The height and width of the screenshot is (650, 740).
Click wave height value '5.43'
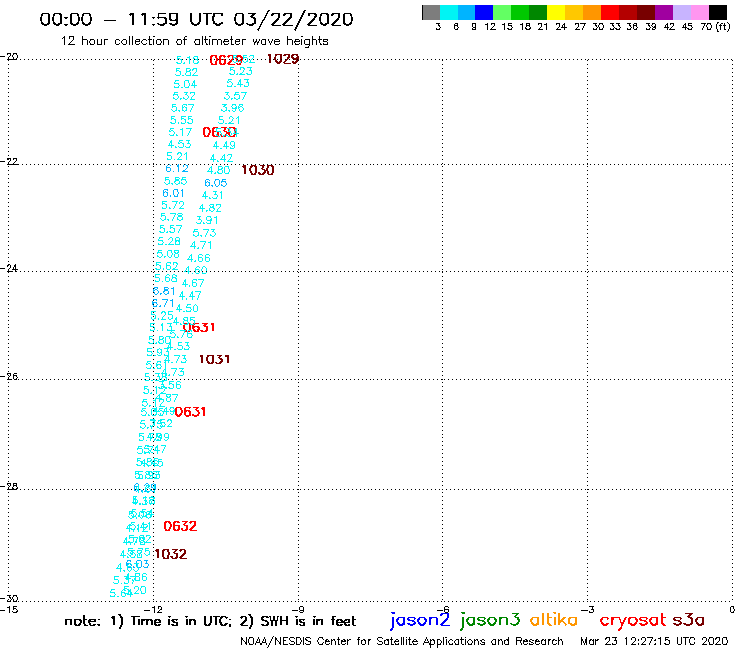click(238, 84)
